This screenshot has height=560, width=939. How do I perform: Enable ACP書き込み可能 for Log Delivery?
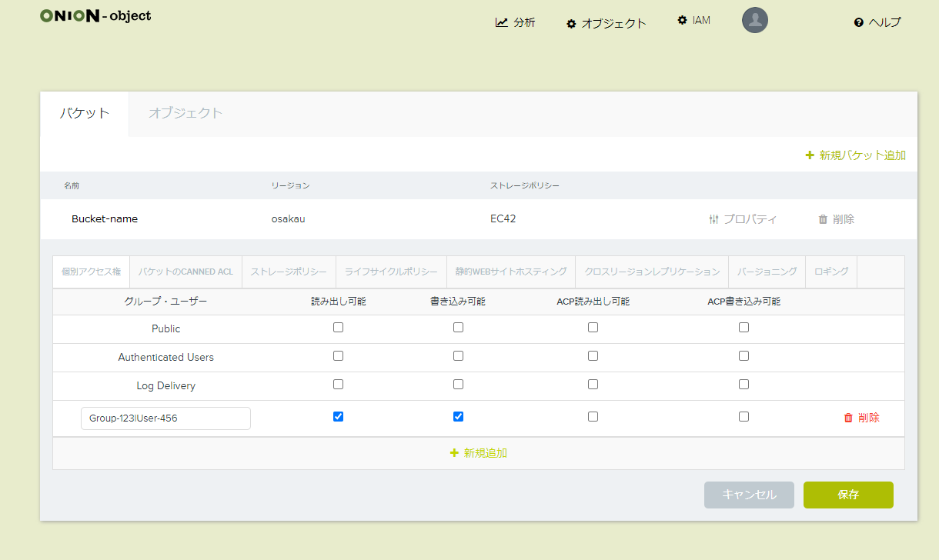744,384
